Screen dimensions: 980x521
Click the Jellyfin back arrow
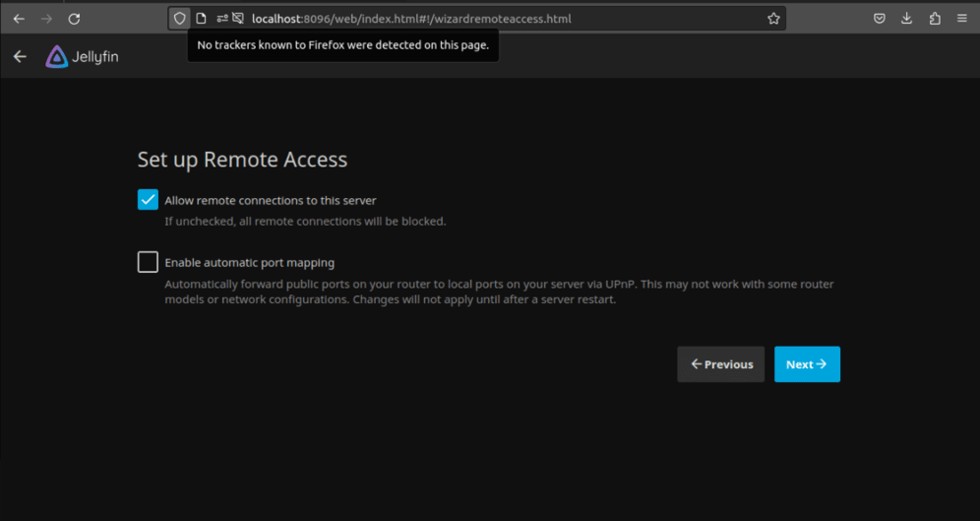coord(20,57)
